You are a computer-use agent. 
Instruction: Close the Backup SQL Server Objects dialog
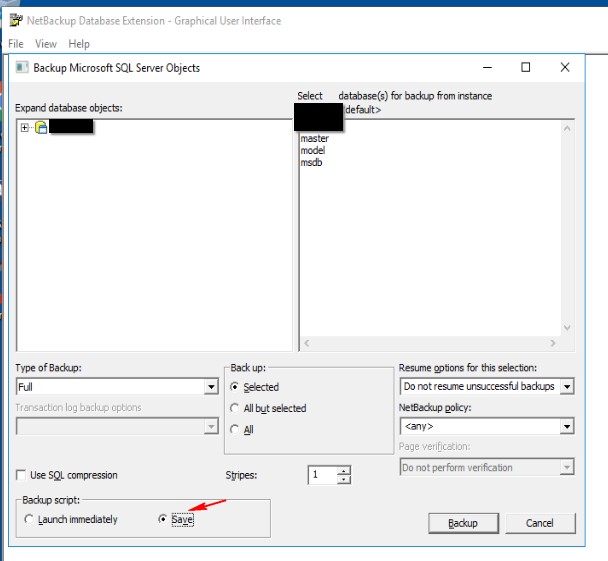pos(565,67)
